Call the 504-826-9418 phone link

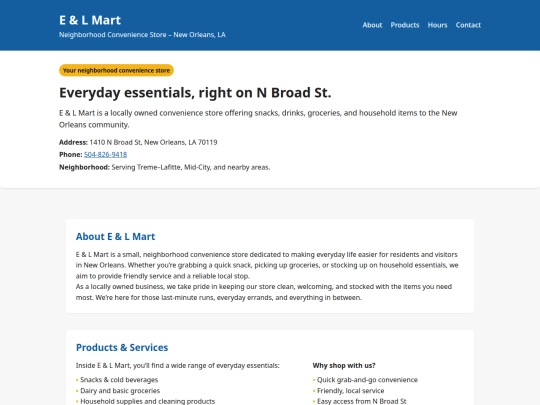[105, 155]
